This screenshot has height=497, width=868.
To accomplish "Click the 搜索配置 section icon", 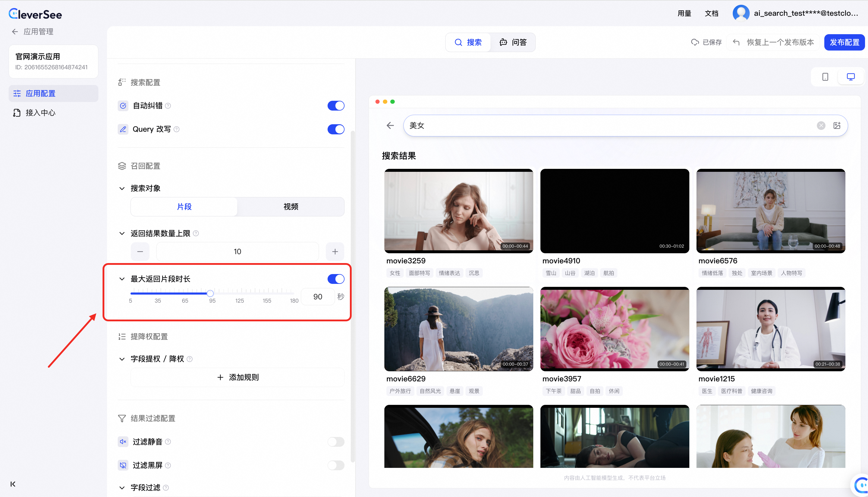I will pos(122,82).
